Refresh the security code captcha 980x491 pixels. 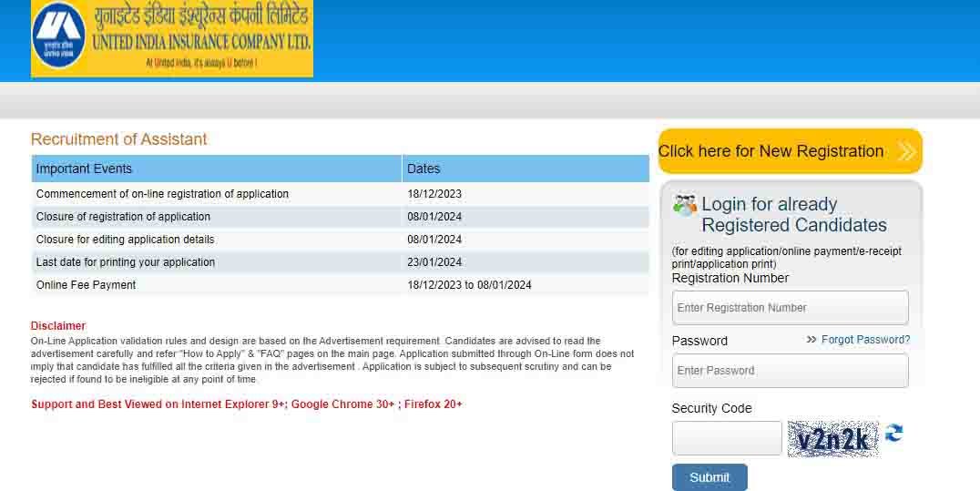893,433
